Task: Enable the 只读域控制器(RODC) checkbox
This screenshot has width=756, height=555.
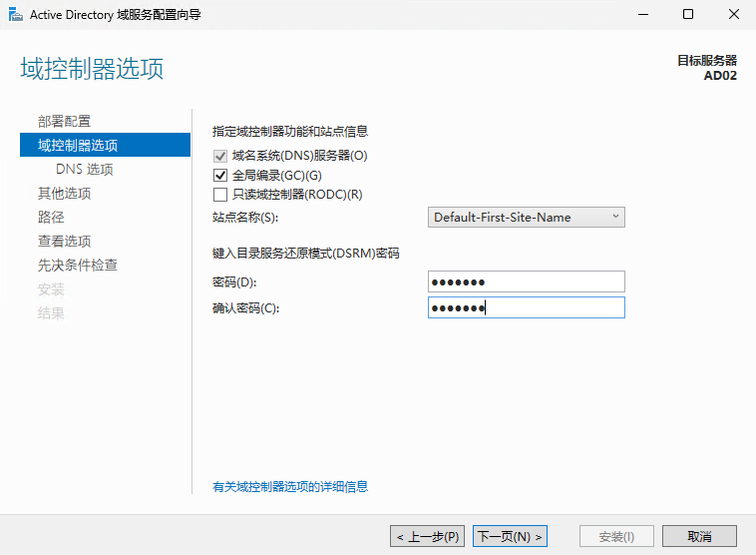Action: 220,194
